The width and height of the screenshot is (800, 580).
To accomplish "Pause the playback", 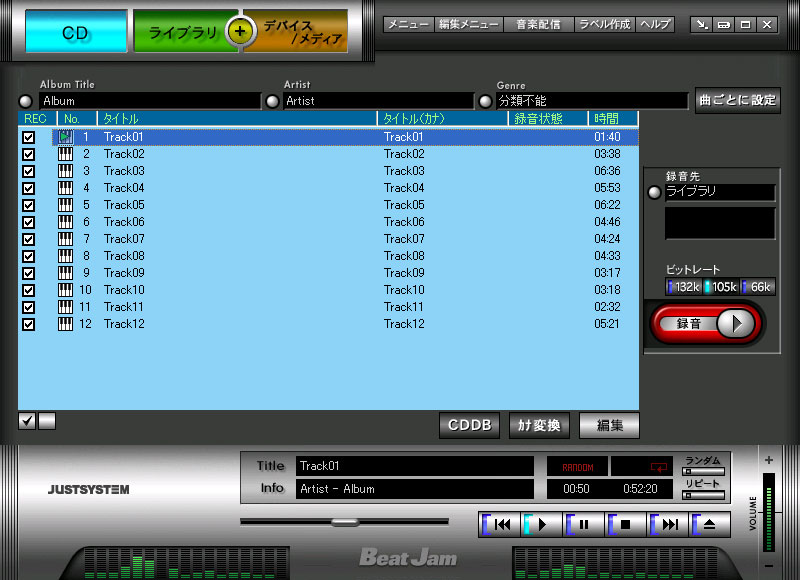I will 584,523.
